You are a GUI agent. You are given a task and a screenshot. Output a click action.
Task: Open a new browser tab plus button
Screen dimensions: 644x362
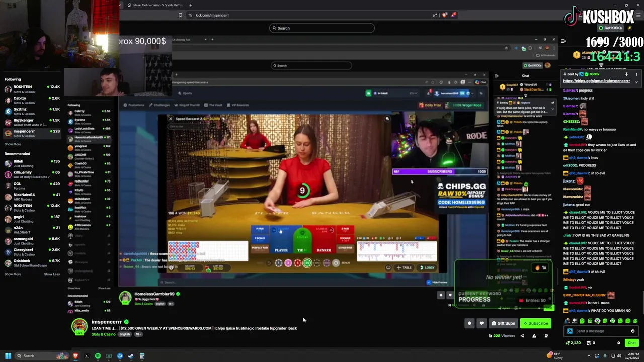(190, 5)
